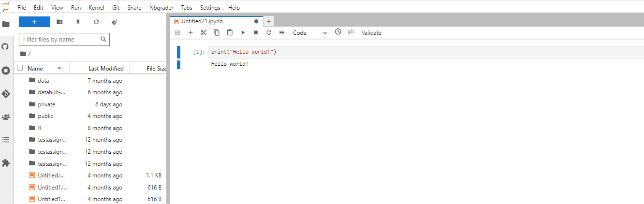Select the R folder
Image resolution: width=644 pixels, height=204 pixels.
point(90,128)
